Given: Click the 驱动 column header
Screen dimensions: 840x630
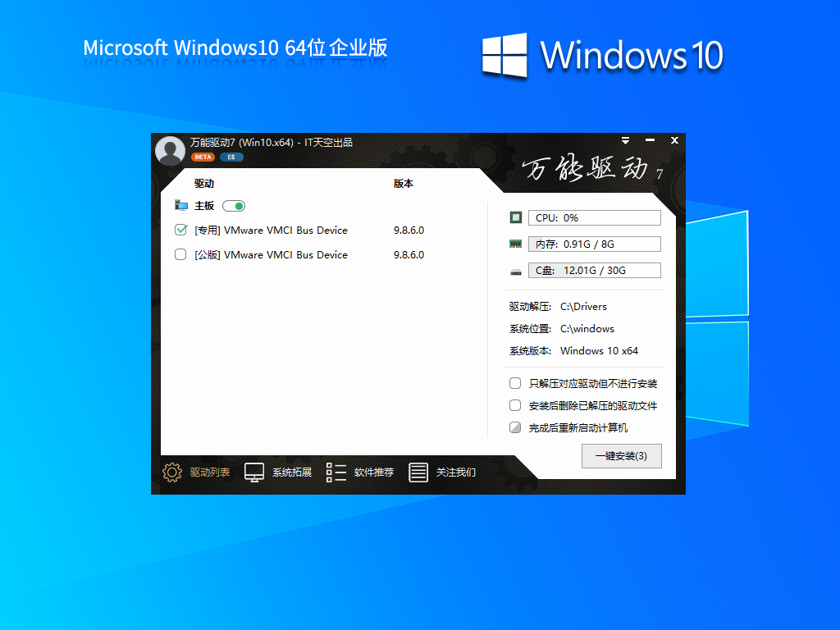Looking at the screenshot, I should click(x=203, y=184).
